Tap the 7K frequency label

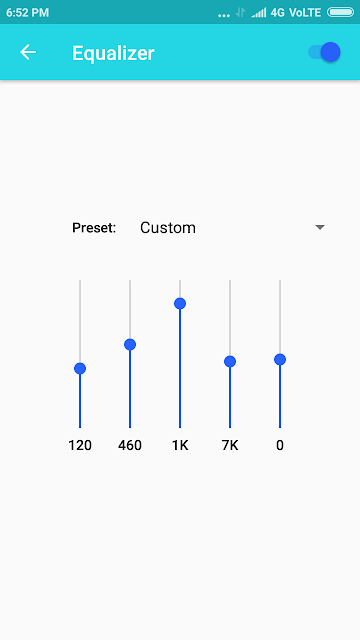pos(230,445)
